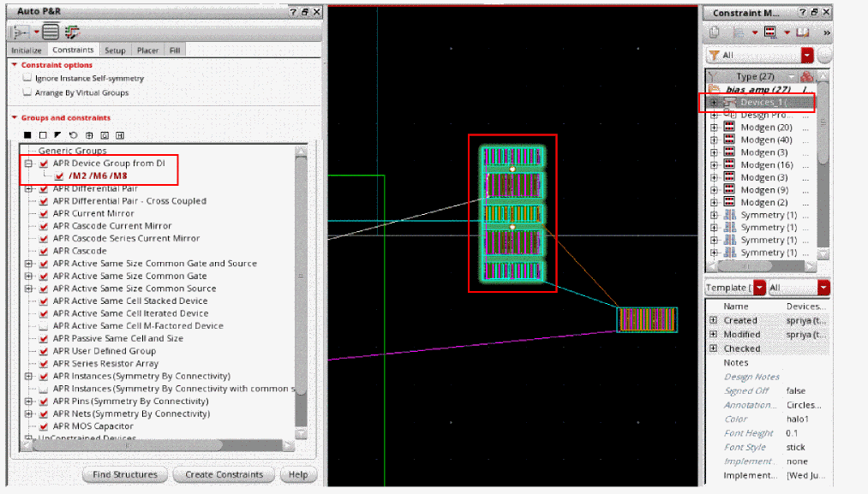
Task: Click the G icon in groups toolbar
Action: 104,135
